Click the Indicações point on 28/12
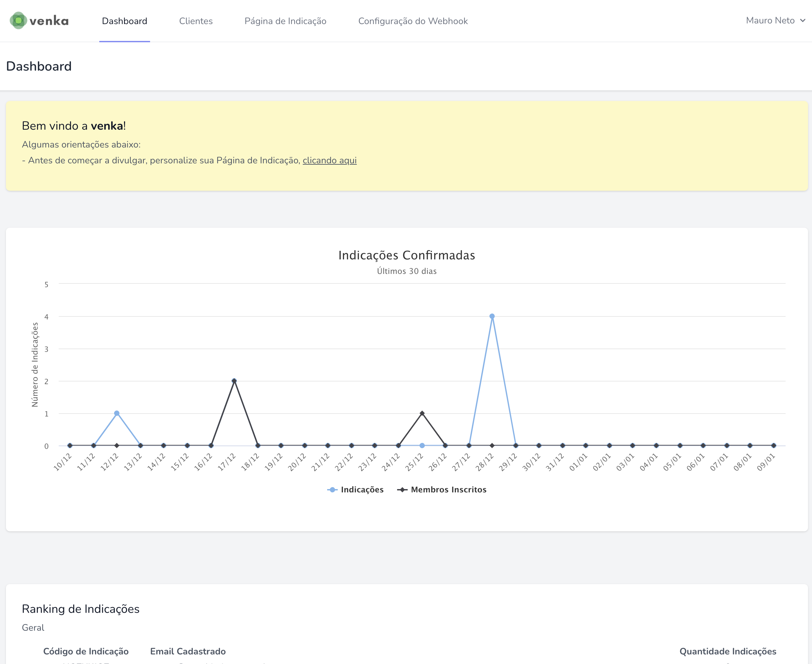 pyautogui.click(x=492, y=316)
